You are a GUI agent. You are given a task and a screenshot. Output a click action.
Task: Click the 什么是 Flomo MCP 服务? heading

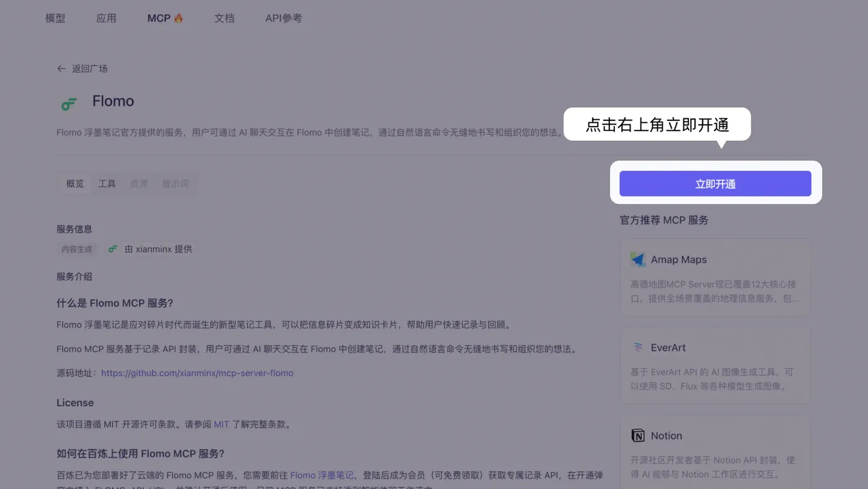point(115,303)
